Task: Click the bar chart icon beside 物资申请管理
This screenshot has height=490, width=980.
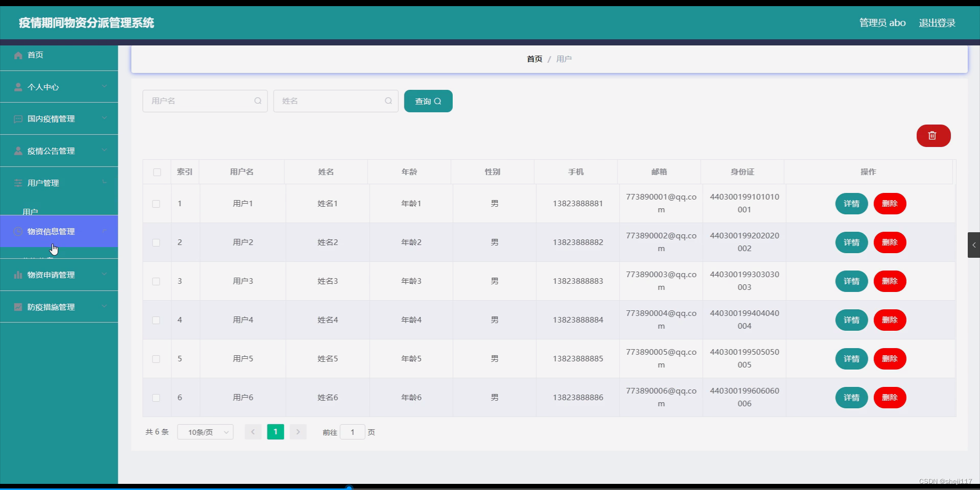Action: pos(18,275)
